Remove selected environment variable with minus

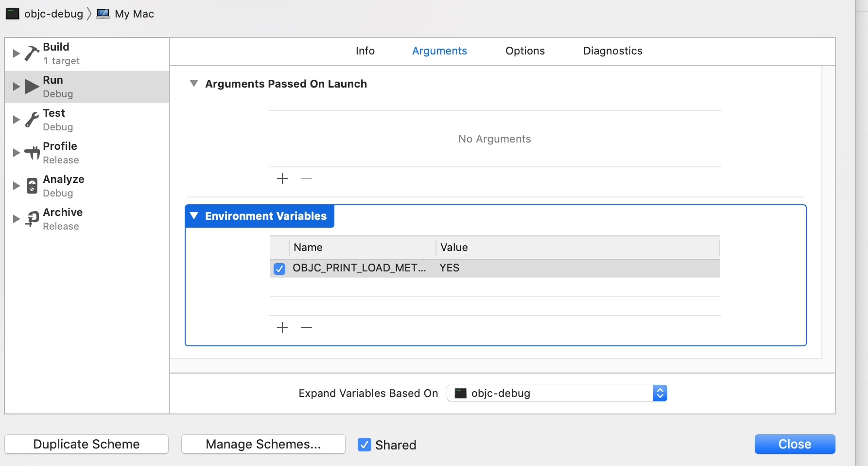307,327
